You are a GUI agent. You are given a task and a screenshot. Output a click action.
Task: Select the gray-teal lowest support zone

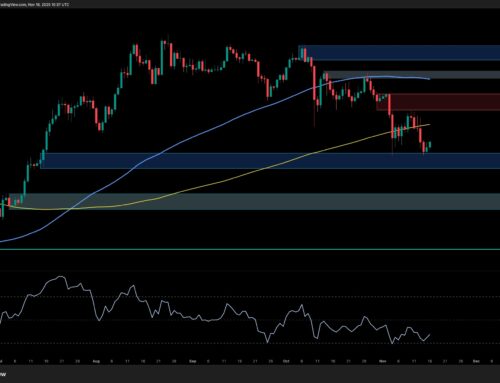tap(253, 201)
